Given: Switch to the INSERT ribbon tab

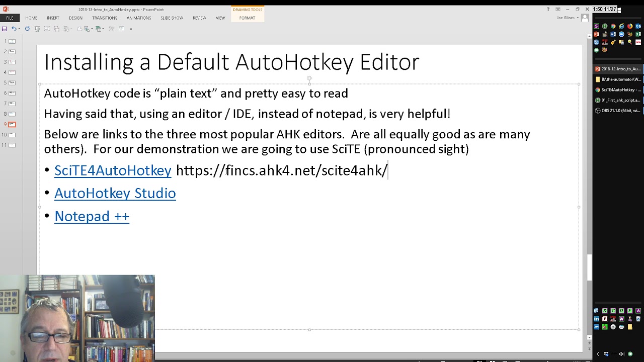Looking at the screenshot, I should pyautogui.click(x=53, y=18).
